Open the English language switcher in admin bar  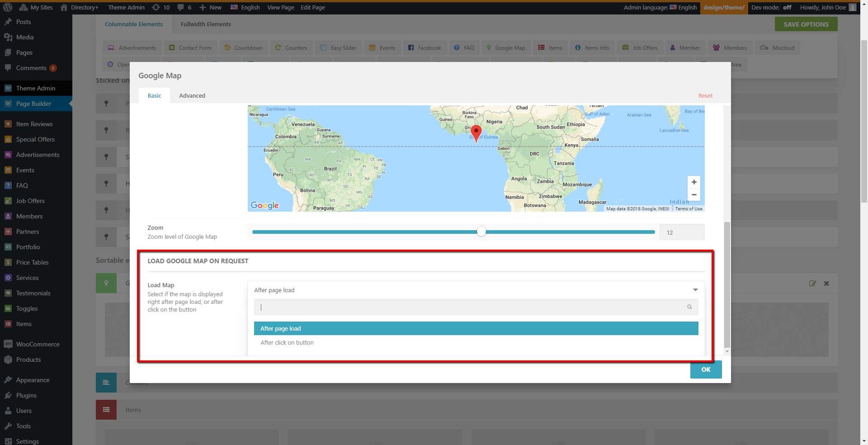point(245,7)
